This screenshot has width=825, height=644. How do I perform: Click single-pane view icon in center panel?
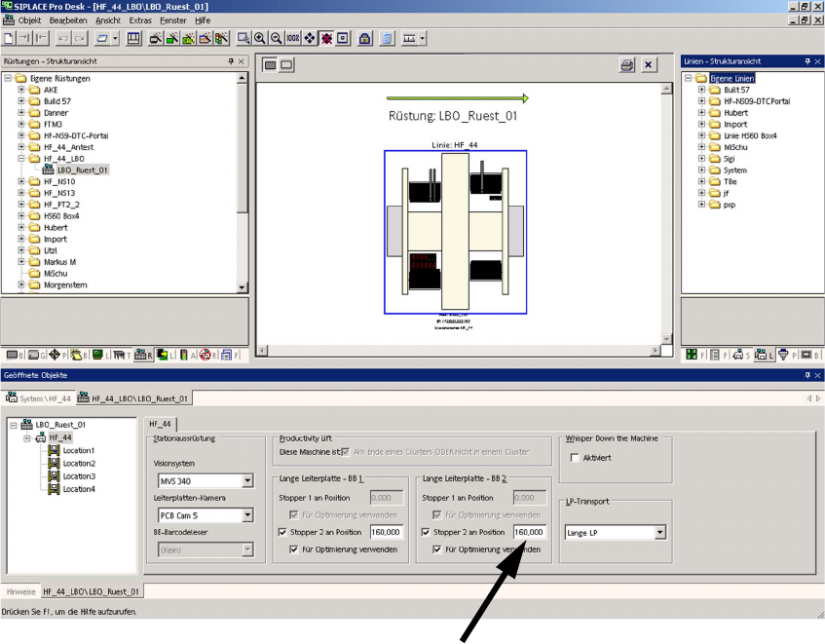[270, 65]
